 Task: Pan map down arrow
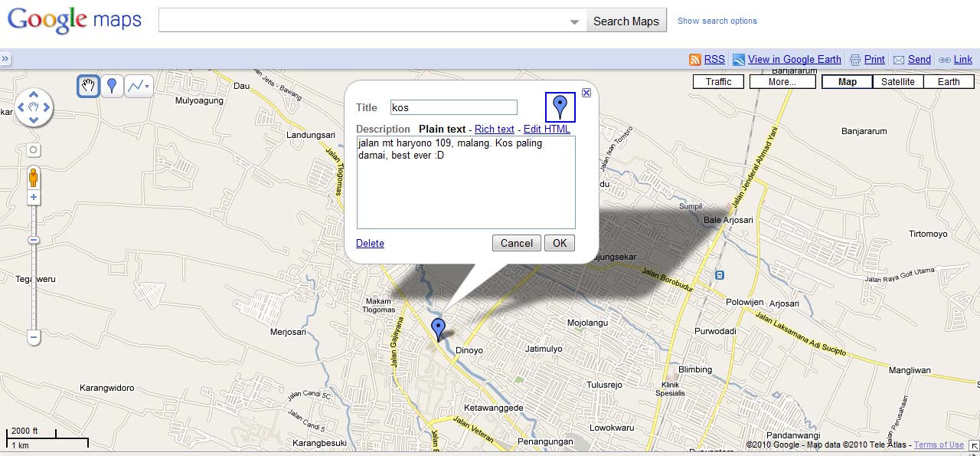click(x=34, y=120)
